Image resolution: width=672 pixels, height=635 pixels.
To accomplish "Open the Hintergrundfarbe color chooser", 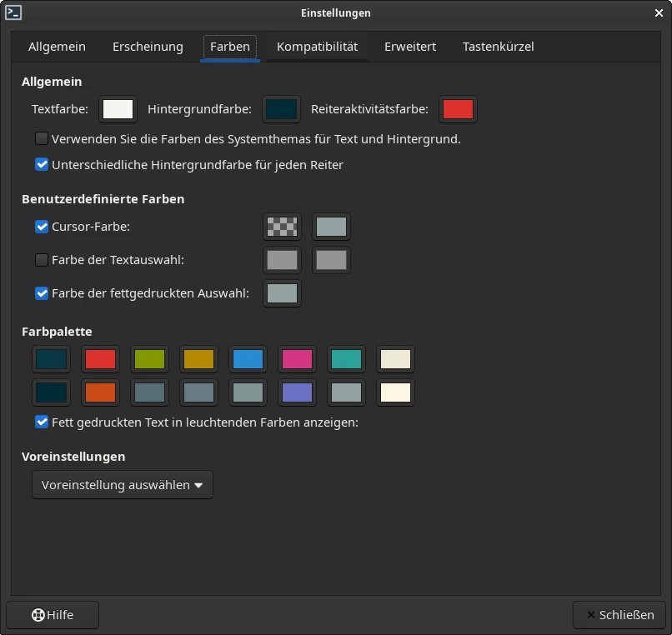I will coord(281,109).
